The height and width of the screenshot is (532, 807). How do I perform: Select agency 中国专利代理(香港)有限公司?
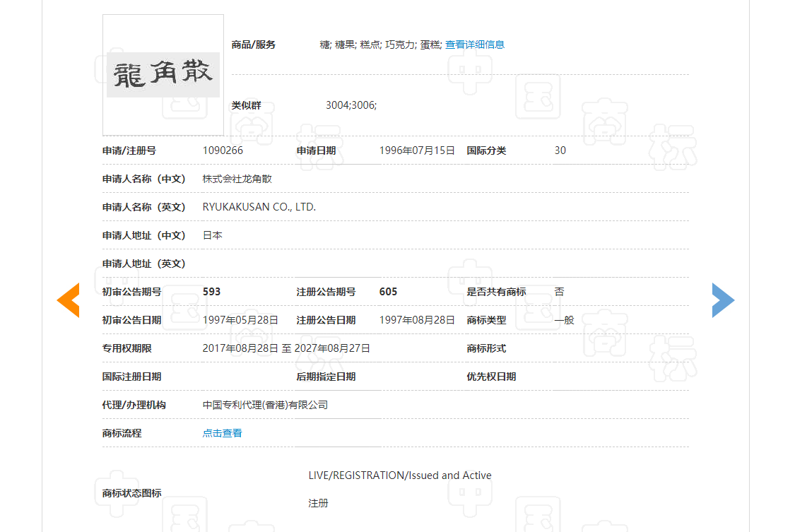click(x=265, y=405)
